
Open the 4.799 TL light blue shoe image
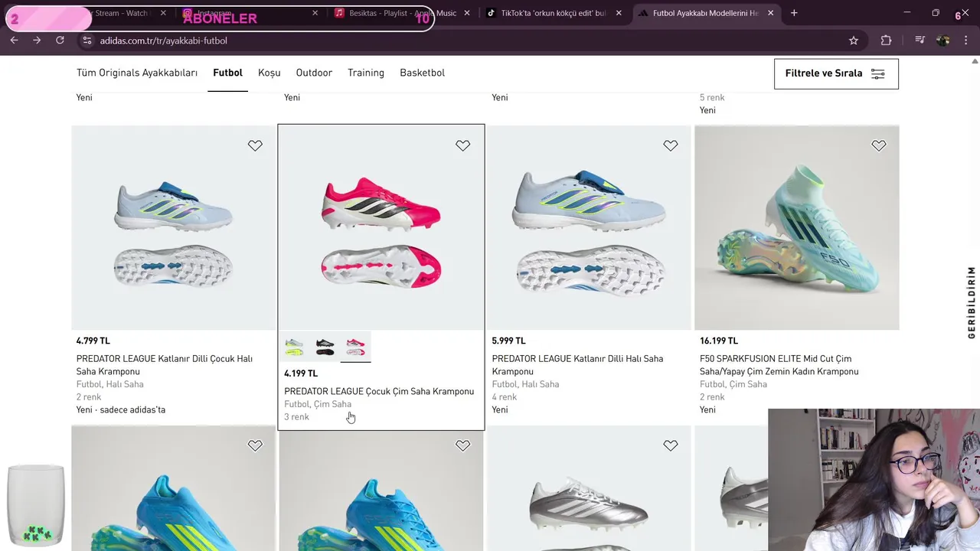click(174, 228)
